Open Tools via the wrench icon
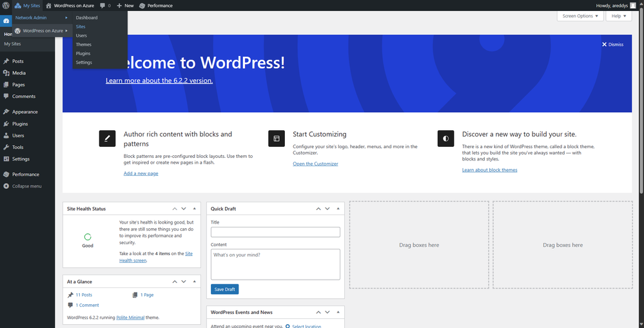Image resolution: width=644 pixels, height=328 pixels. pos(6,147)
